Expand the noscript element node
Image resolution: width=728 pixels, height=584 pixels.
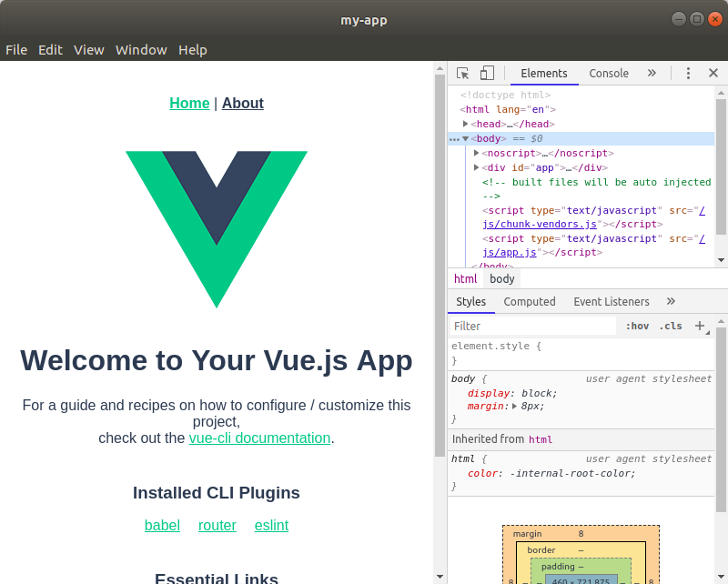(476, 153)
